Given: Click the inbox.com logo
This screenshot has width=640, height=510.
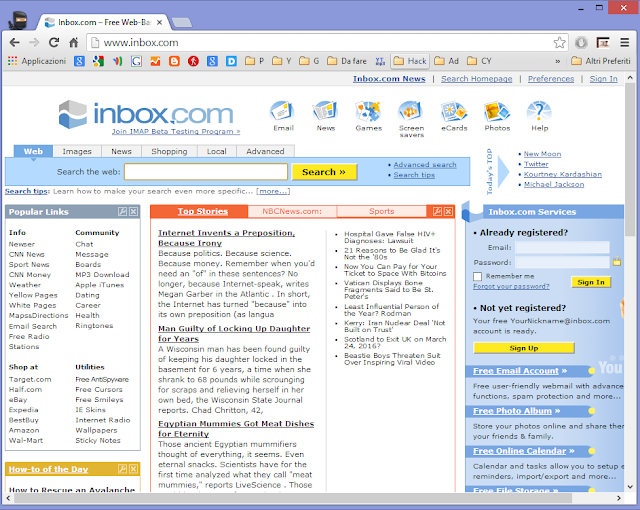Looking at the screenshot, I should (146, 114).
